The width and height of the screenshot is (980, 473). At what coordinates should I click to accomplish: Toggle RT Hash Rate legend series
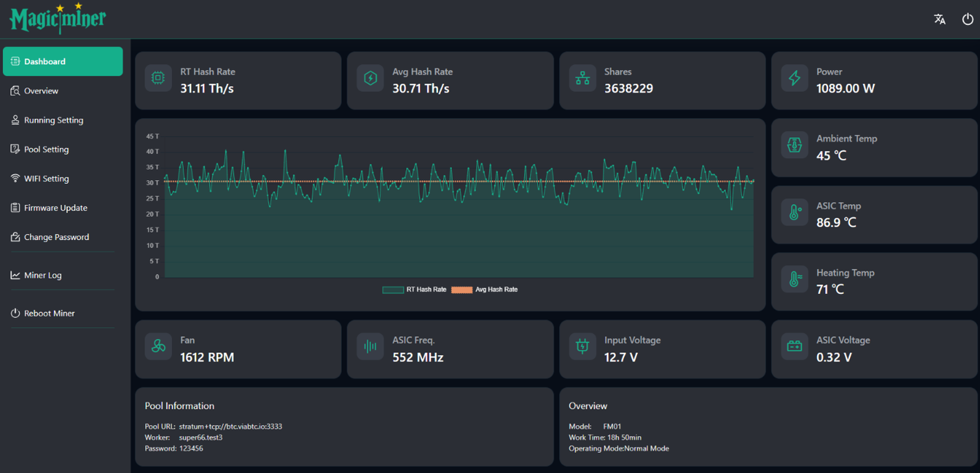(x=415, y=290)
